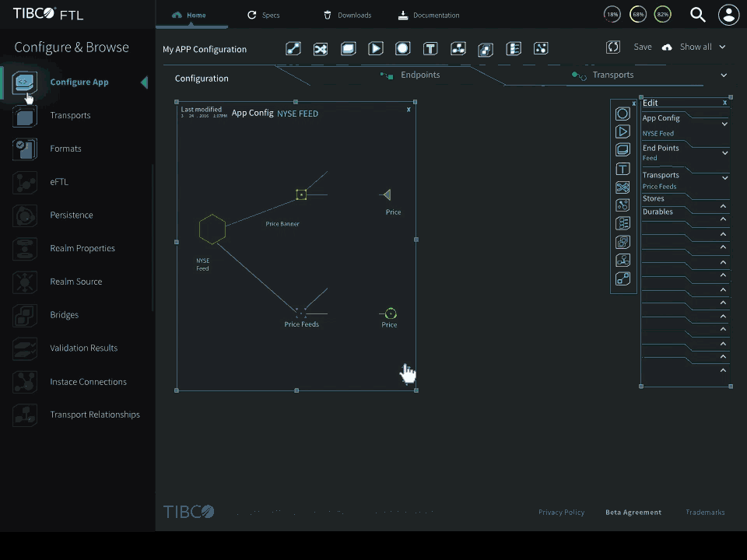Click the play triangle tool in edit palette

[622, 132]
